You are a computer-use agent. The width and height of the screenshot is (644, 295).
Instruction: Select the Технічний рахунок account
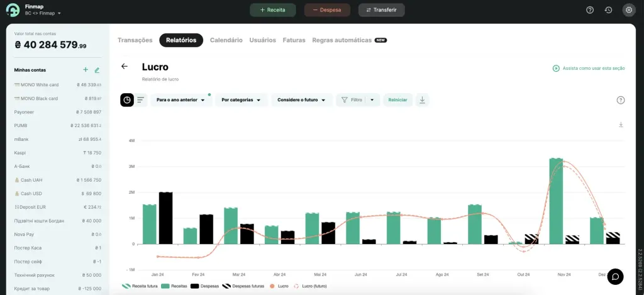[57, 275]
